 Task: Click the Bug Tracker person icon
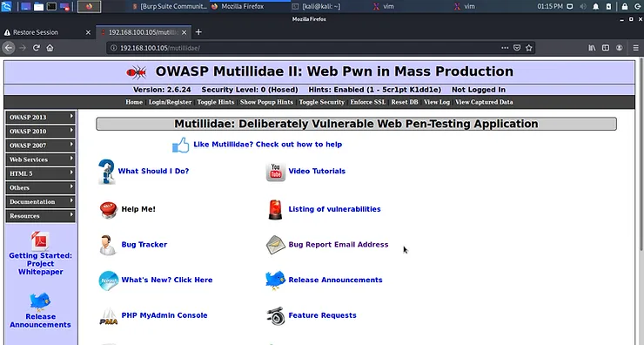(108, 245)
